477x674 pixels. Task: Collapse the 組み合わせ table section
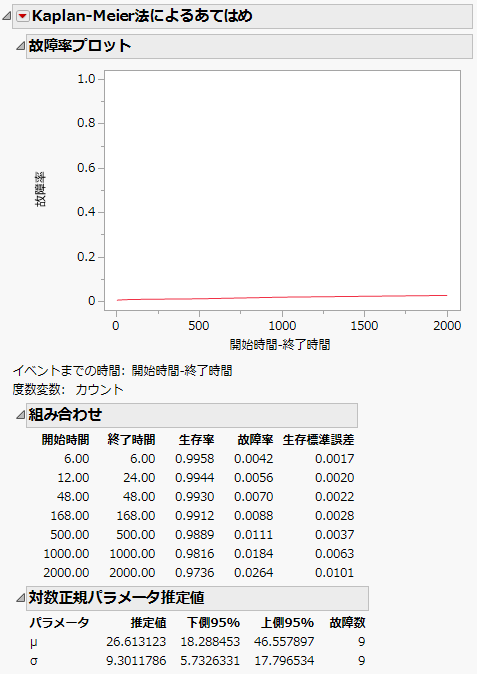[20, 415]
